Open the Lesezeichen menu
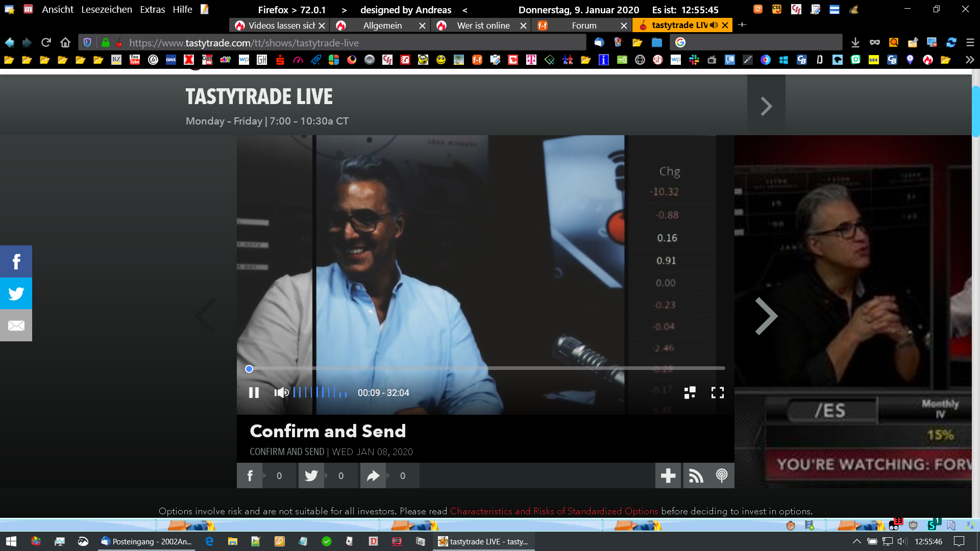Screen dimensions: 980x551 pos(106,9)
